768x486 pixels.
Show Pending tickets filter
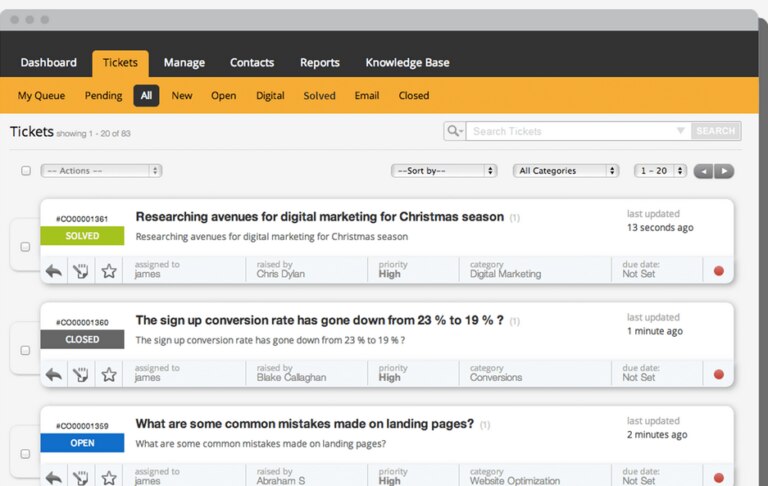click(103, 96)
